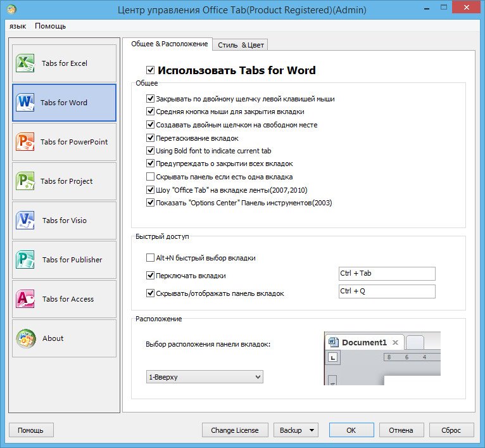Click the Document1 tab in the preview
Image resolution: width=485 pixels, height=448 pixels.
[x=365, y=342]
